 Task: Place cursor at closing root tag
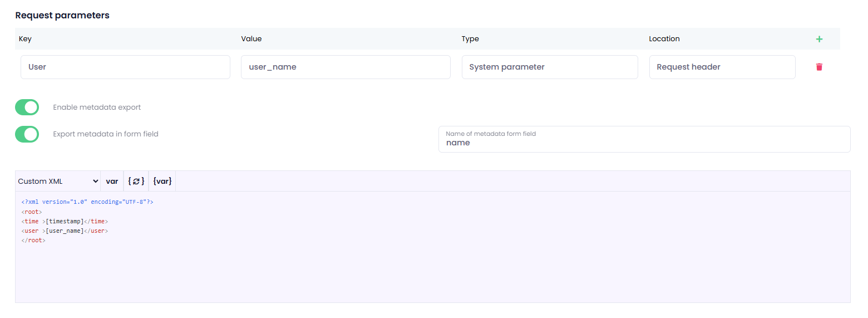point(33,240)
